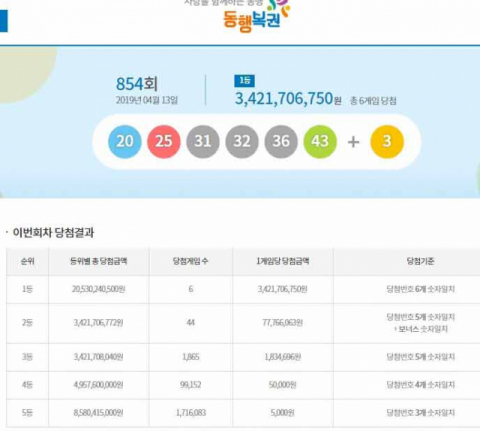Click the total 3,421,708,040원 cell
The image size is (480, 431).
pyautogui.click(x=99, y=357)
